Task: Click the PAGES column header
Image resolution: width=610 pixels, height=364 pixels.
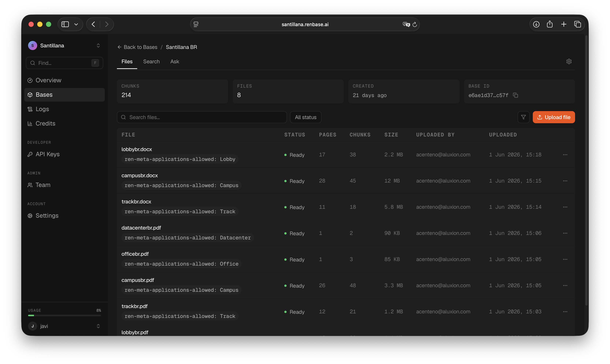Action: pos(328,135)
